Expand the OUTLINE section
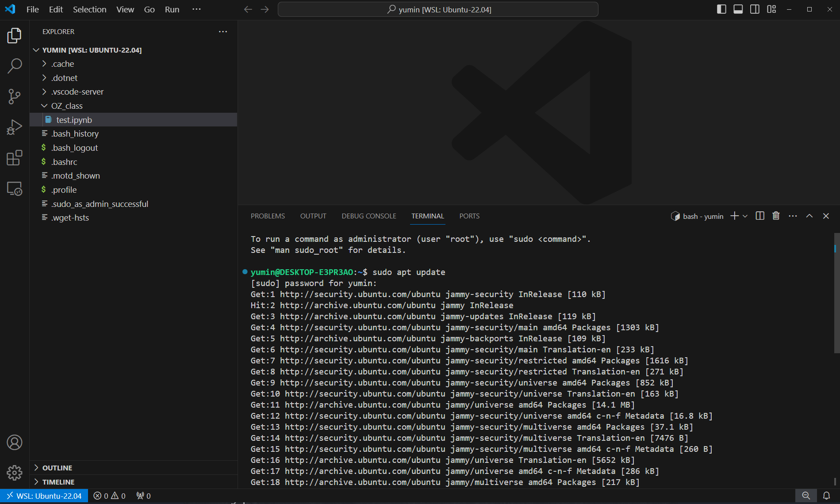The height and width of the screenshot is (504, 840). [x=134, y=468]
